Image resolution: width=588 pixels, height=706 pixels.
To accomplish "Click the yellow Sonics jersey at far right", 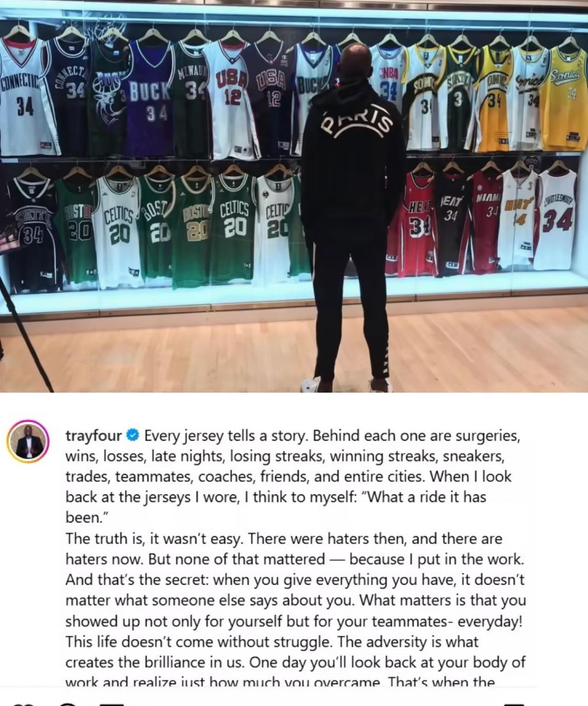I will (x=566, y=99).
